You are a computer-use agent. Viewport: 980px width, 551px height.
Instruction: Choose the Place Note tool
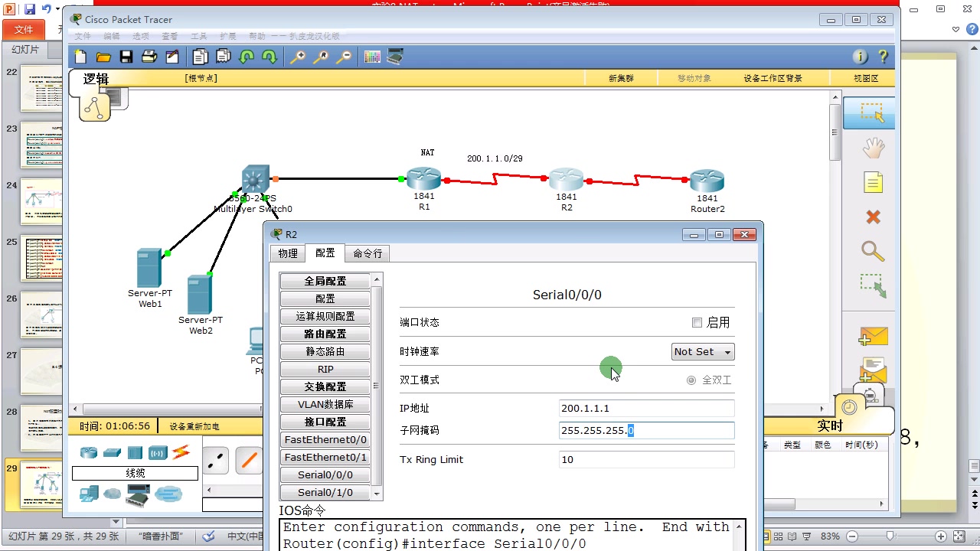point(873,182)
